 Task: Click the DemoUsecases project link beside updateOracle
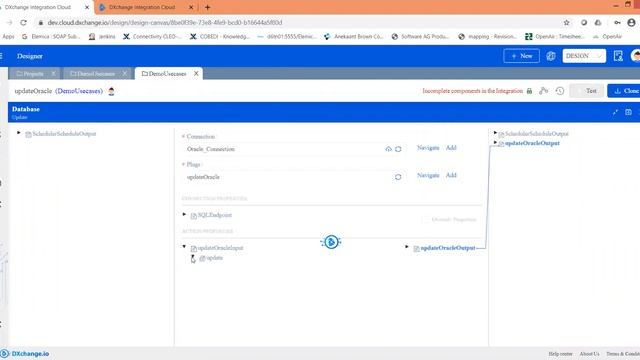[x=79, y=91]
